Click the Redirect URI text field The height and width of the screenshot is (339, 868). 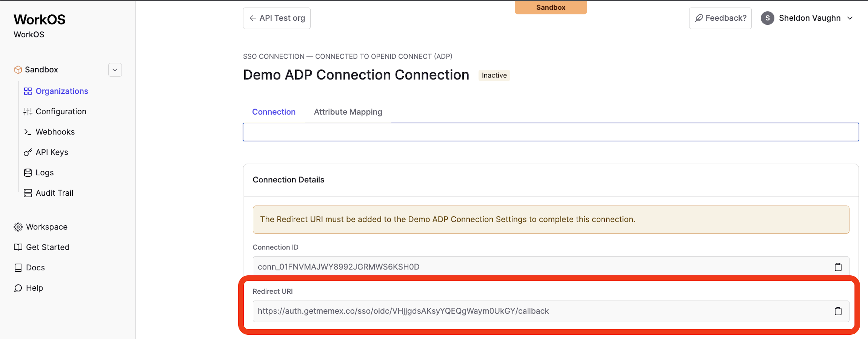coord(403,311)
